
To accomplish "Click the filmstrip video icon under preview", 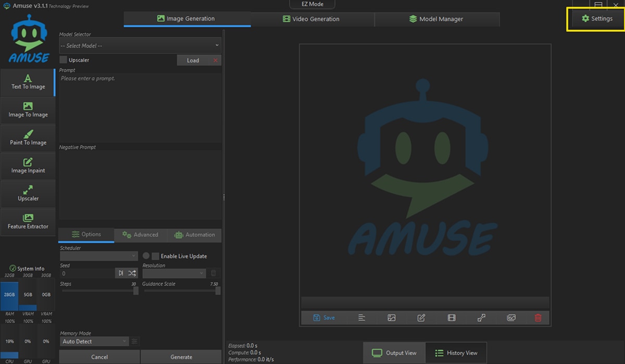I will coord(452,318).
